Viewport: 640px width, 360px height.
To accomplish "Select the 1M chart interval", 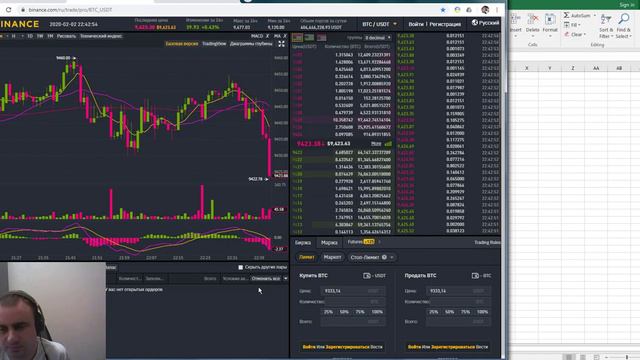I will (x=50, y=36).
